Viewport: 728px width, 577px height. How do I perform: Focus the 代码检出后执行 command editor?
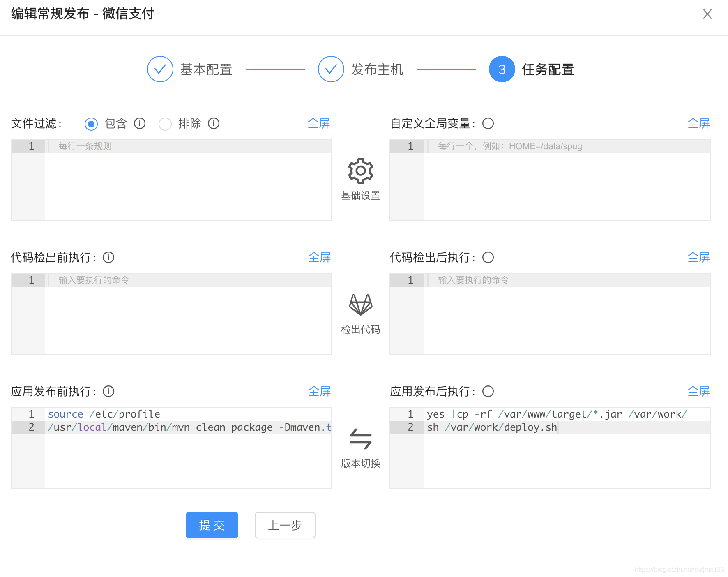(x=550, y=314)
